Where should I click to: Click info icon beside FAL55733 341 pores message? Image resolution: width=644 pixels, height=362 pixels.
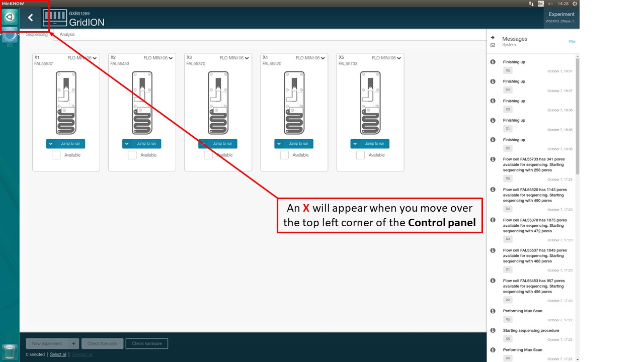493,159
